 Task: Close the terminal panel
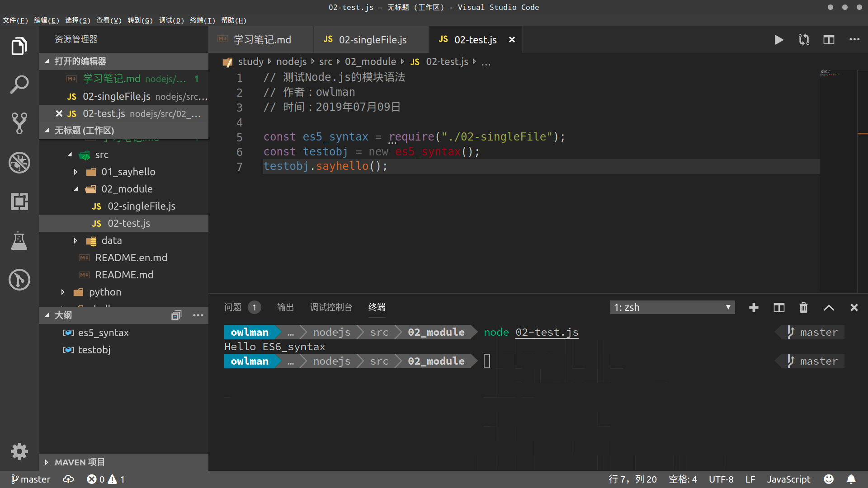click(x=854, y=308)
